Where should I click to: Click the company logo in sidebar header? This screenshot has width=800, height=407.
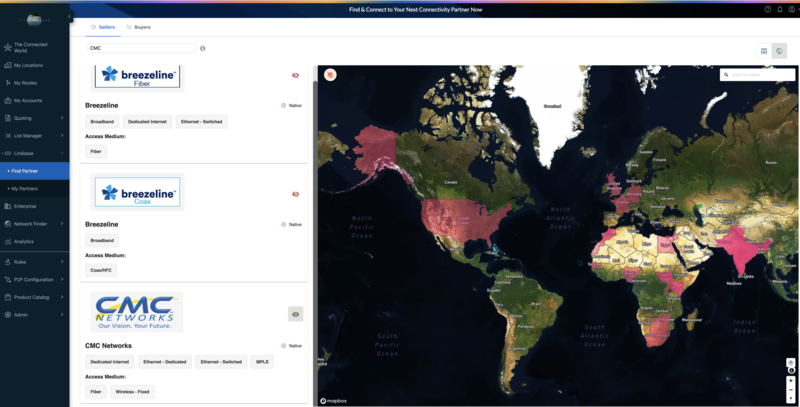click(x=34, y=20)
